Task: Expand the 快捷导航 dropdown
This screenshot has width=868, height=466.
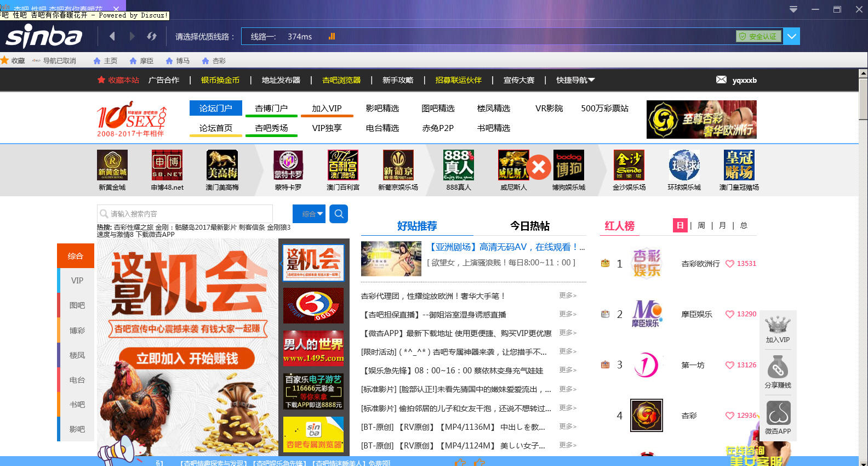Action: pyautogui.click(x=575, y=80)
